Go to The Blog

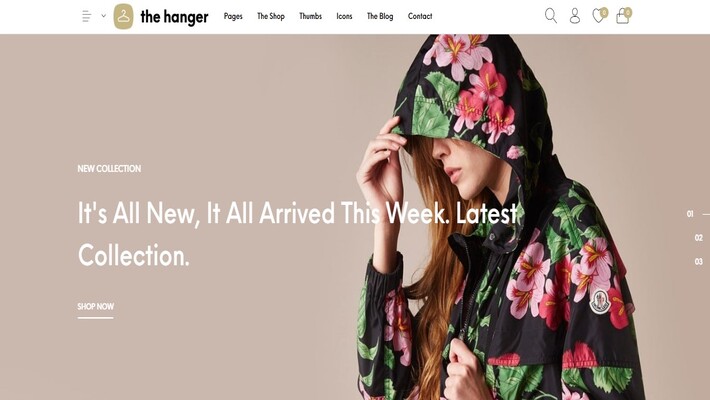point(380,16)
